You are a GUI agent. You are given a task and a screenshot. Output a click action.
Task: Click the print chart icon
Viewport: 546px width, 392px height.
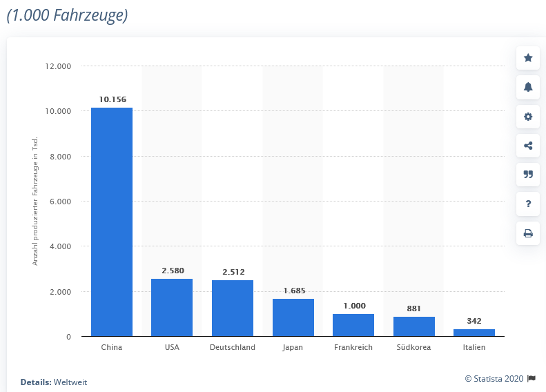(x=528, y=233)
